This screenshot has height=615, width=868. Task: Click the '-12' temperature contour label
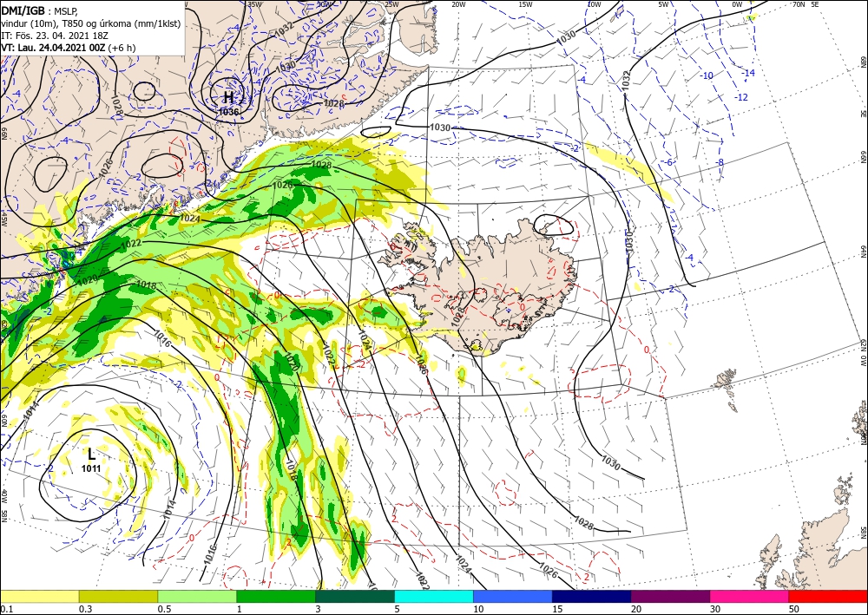(741, 97)
